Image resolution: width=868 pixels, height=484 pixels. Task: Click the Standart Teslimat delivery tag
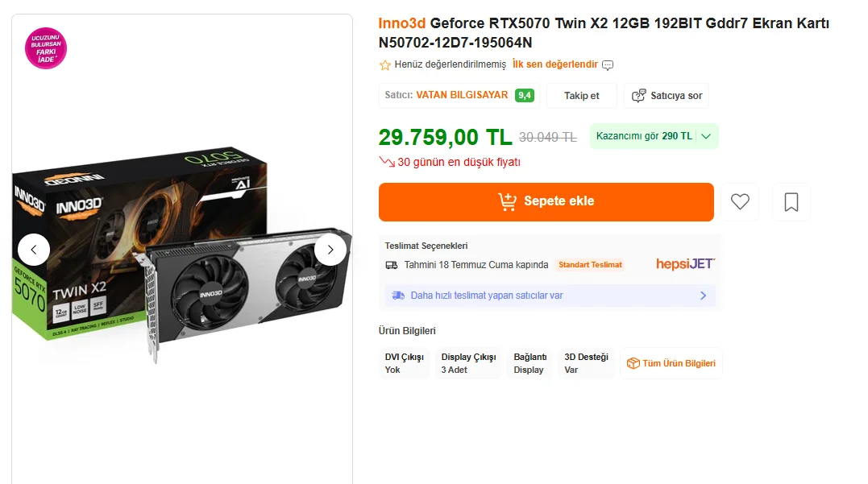click(591, 264)
